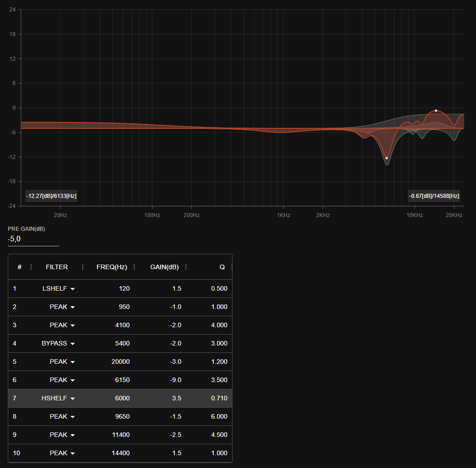Screen dimensions: 476x468
Task: Click the Q value 0.710 of band 7
Action: point(220,398)
